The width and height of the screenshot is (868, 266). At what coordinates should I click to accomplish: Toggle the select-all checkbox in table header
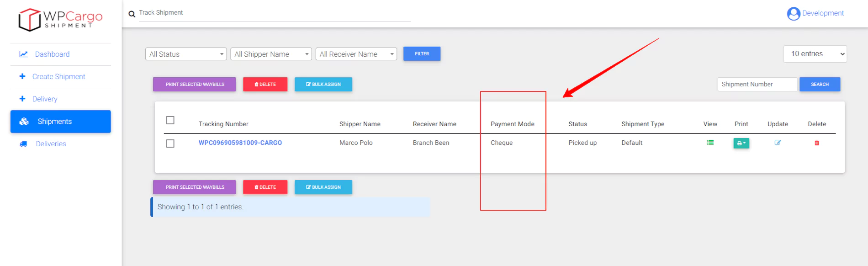click(170, 120)
